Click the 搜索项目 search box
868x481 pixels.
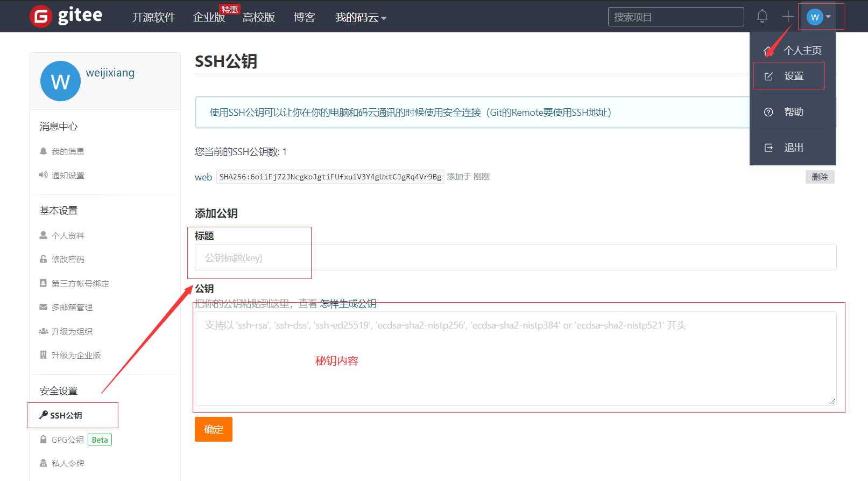click(x=676, y=17)
